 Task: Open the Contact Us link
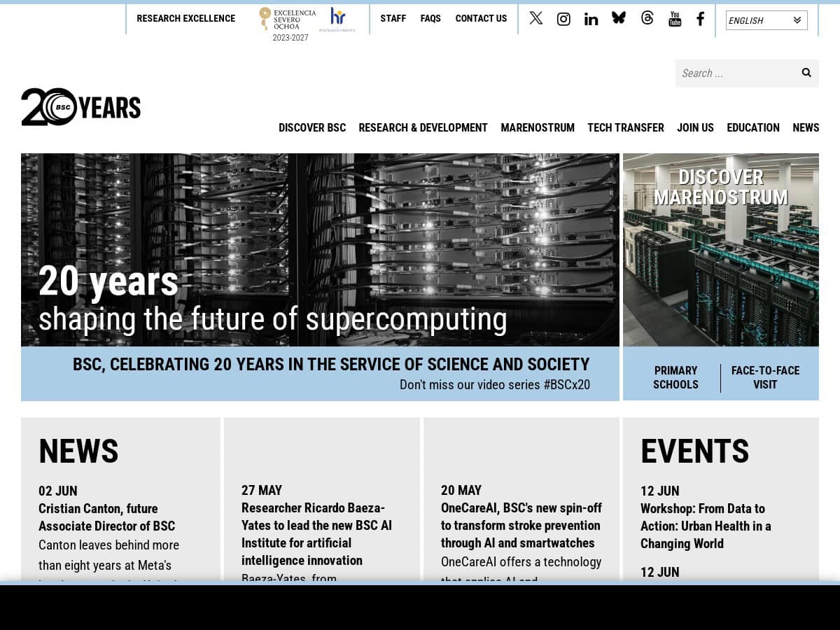(x=481, y=18)
